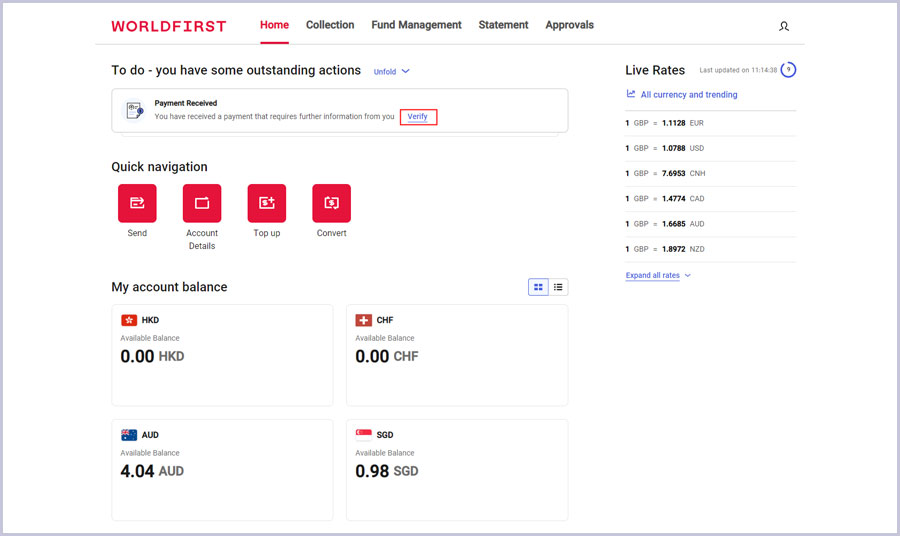Click the Payment Received notification icon

coord(134,110)
